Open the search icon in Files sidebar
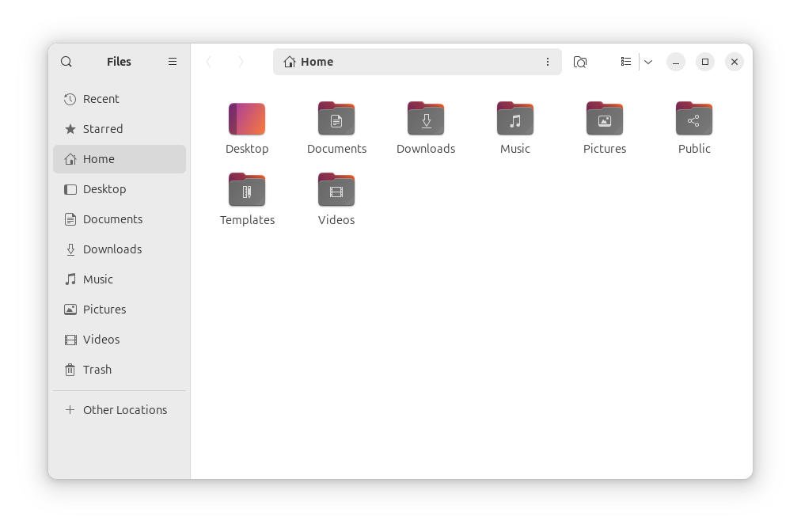 click(x=66, y=62)
